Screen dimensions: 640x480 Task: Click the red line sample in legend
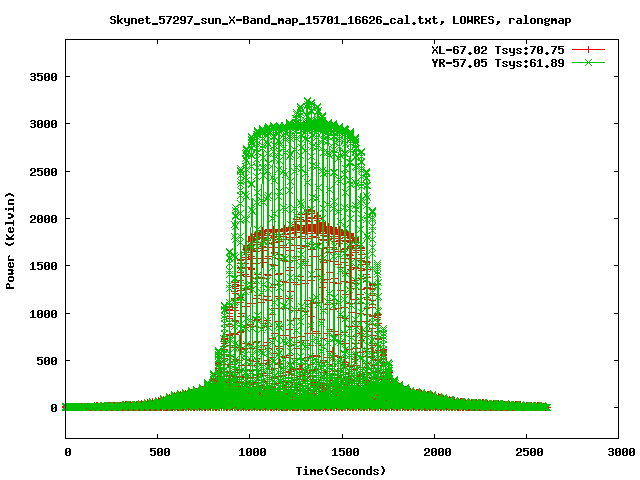click(588, 49)
